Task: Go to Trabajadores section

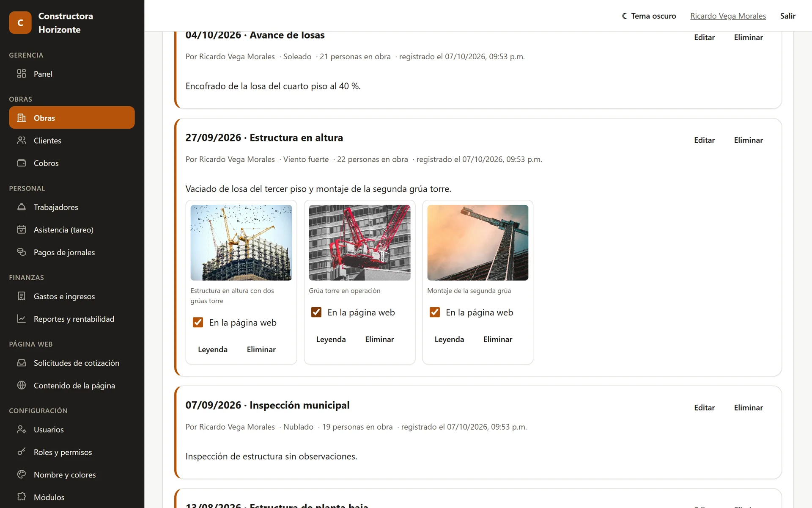Action: [x=72, y=207]
